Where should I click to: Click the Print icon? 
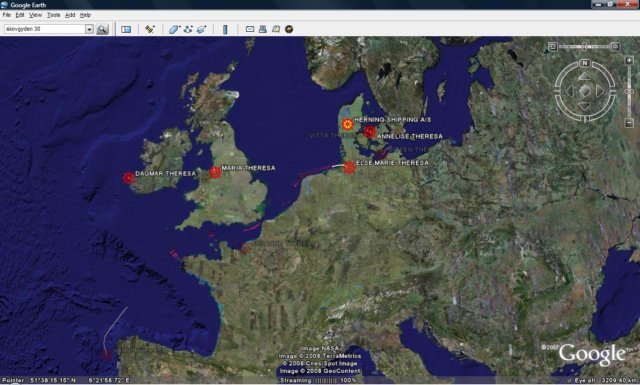coord(263,29)
